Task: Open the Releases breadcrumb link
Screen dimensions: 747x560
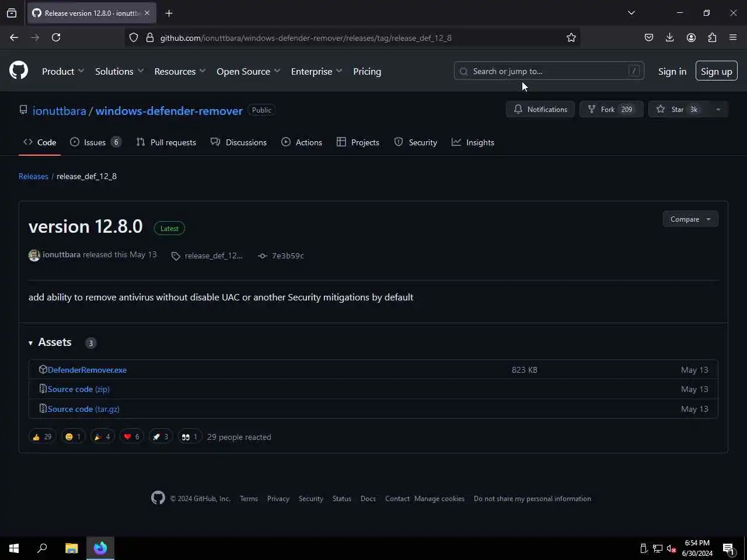Action: pyautogui.click(x=33, y=176)
